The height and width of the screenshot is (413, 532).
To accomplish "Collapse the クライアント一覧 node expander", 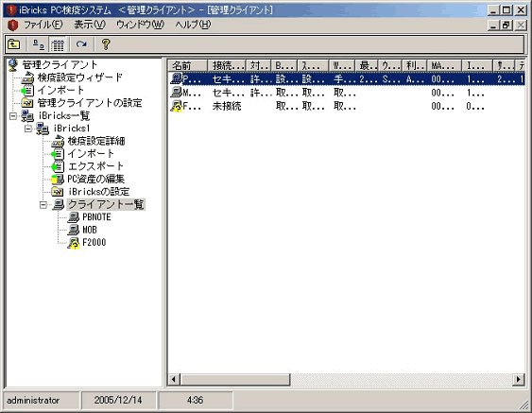I will (x=43, y=205).
